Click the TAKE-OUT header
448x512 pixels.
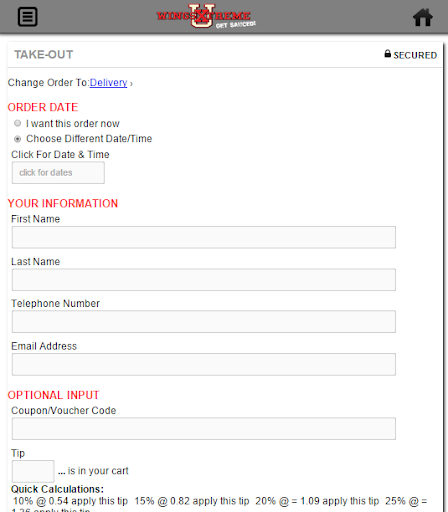point(44,55)
